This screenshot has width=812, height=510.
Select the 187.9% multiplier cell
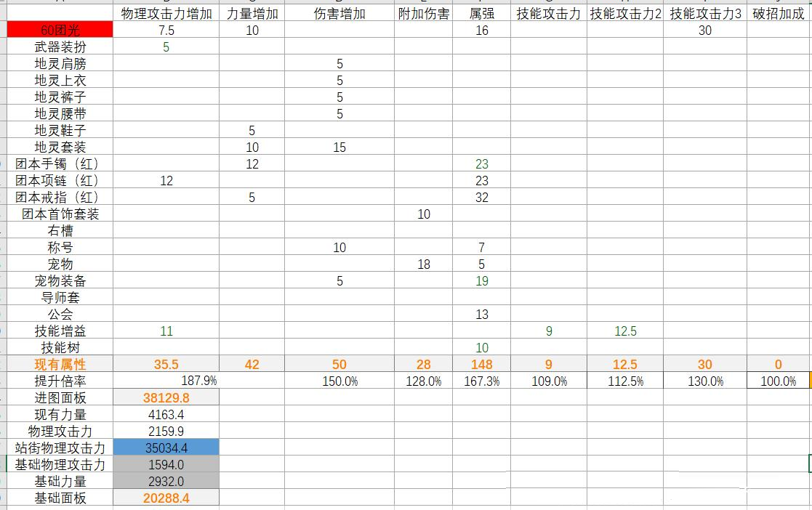[x=198, y=381]
